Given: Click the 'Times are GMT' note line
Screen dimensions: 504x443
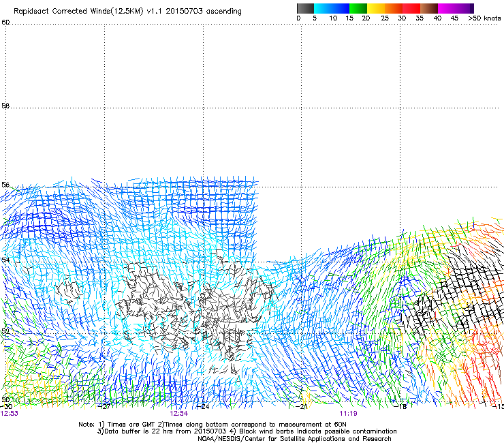Looking at the screenshot, I should point(212,425).
